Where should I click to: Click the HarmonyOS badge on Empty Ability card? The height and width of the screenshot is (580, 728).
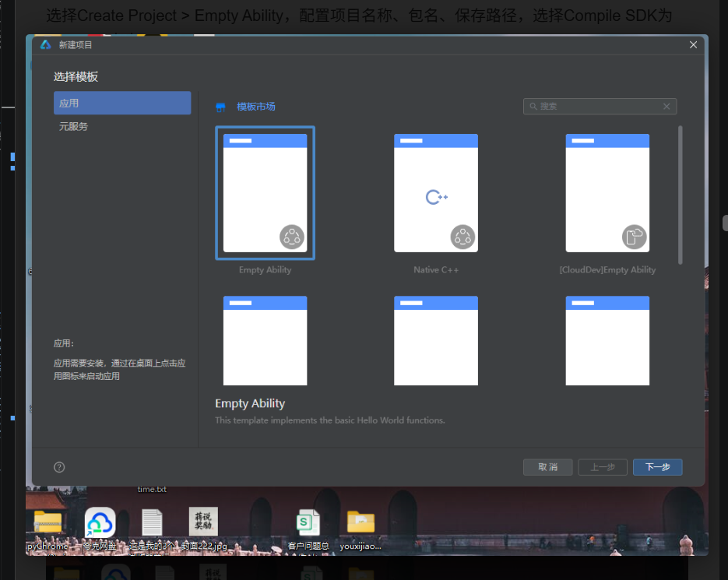(291, 237)
